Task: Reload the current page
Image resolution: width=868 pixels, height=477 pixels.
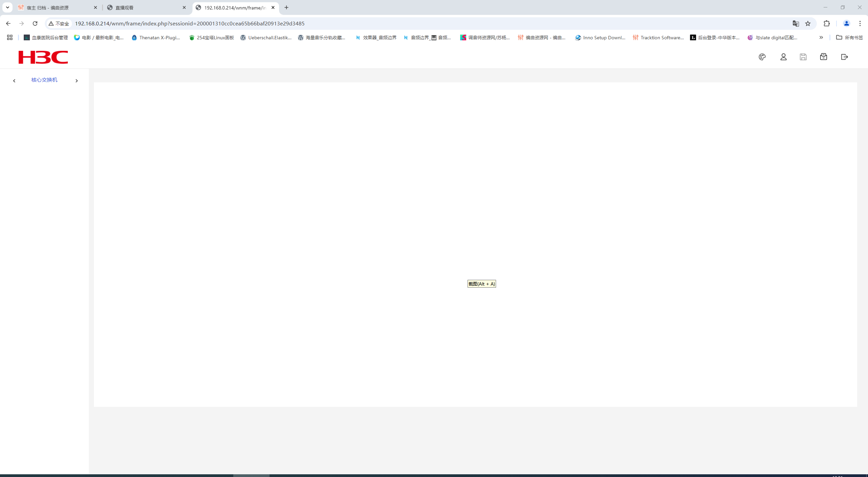Action: (35, 23)
